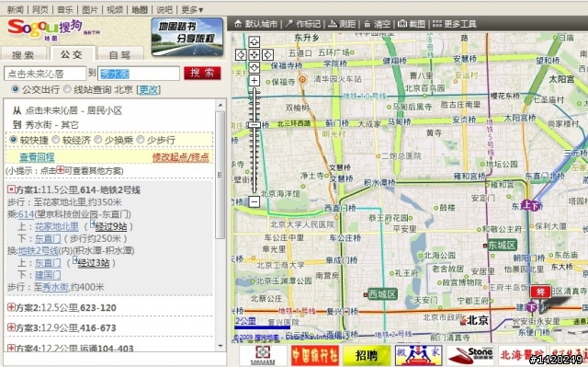Pan the map down with the arrow
The image size is (588, 367).
tap(254, 67)
